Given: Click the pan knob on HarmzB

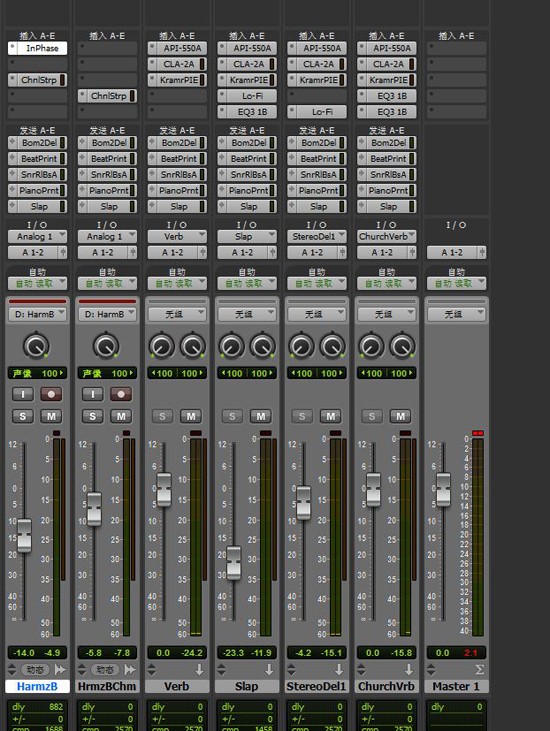Looking at the screenshot, I should tap(36, 346).
